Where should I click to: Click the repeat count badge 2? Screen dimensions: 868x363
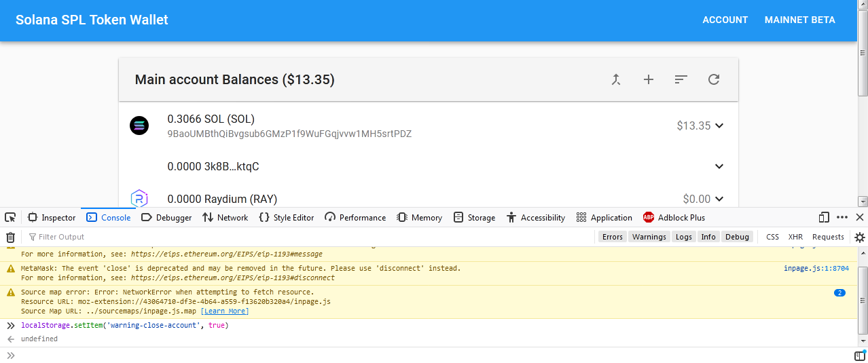point(839,293)
